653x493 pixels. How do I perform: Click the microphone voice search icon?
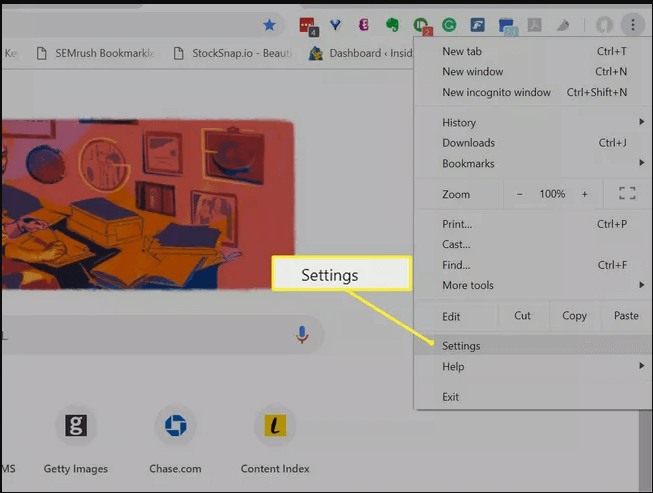click(x=302, y=334)
